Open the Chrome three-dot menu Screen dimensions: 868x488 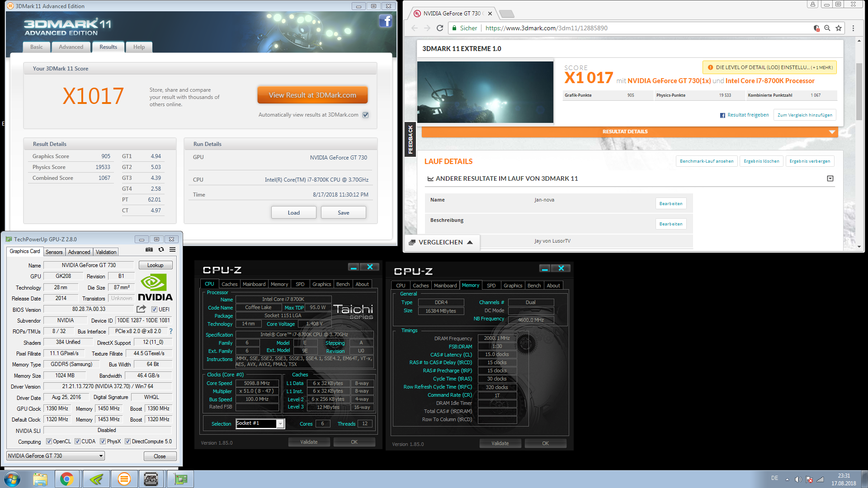[x=853, y=28]
